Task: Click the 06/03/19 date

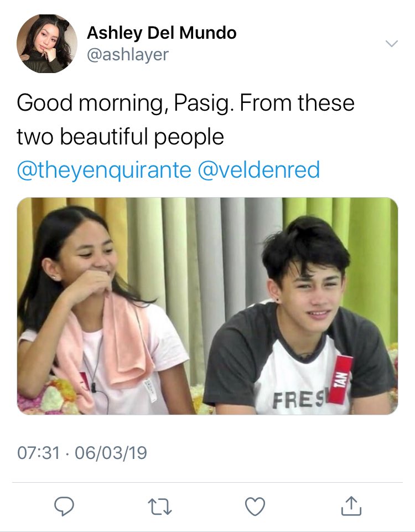Action: [x=111, y=453]
